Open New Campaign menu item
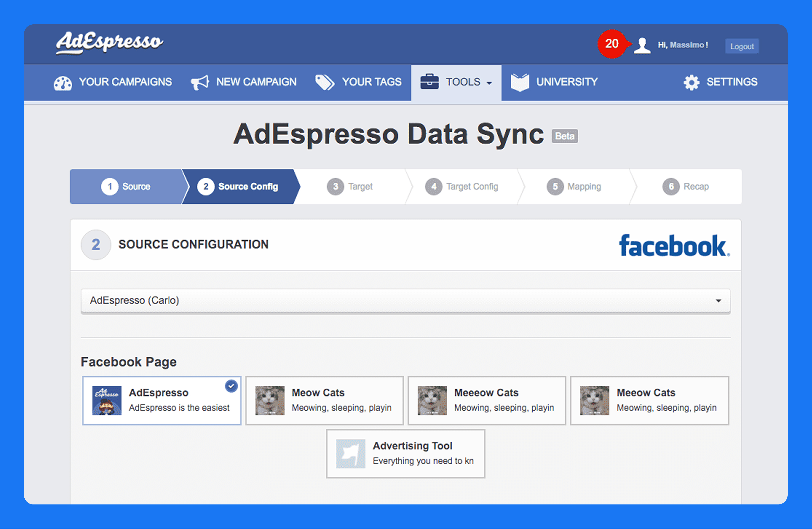Viewport: 812px width, 529px height. pos(244,82)
